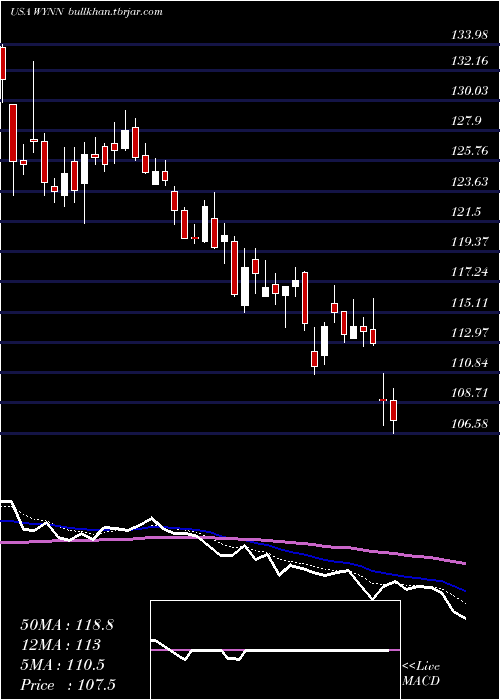Viewport: 500px width, 700px height.
Task: Click the MACD inset chart panel
Action: (x=275, y=650)
